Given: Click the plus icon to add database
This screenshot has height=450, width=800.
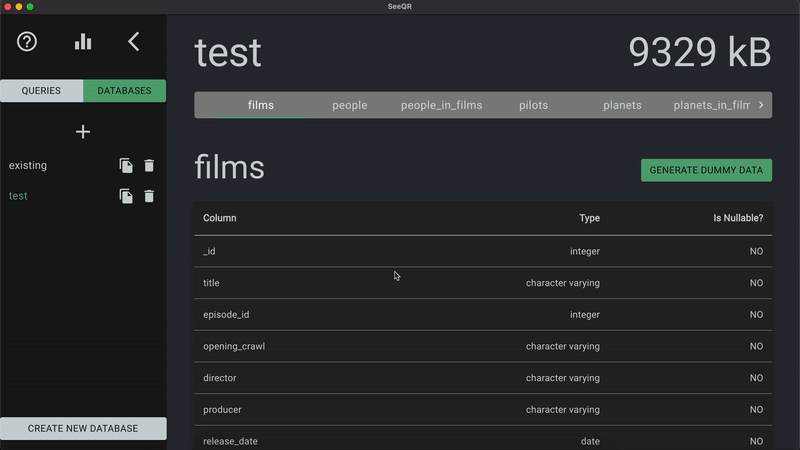Looking at the screenshot, I should tap(83, 132).
